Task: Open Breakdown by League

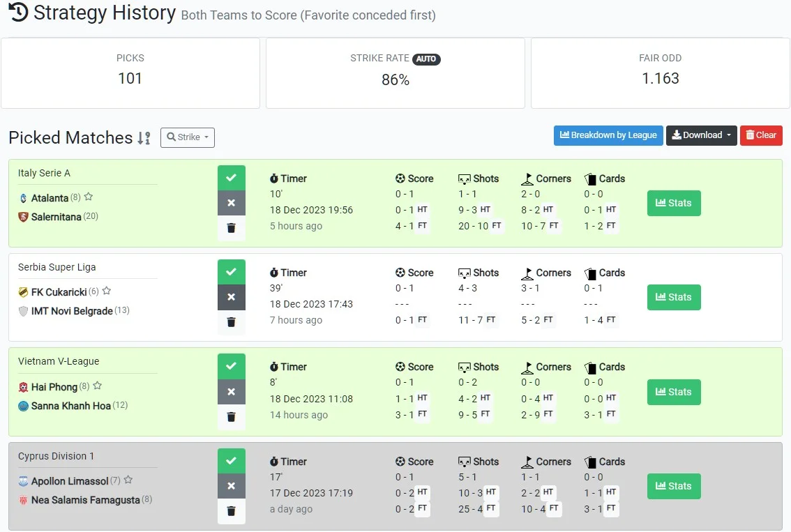Action: (x=608, y=135)
